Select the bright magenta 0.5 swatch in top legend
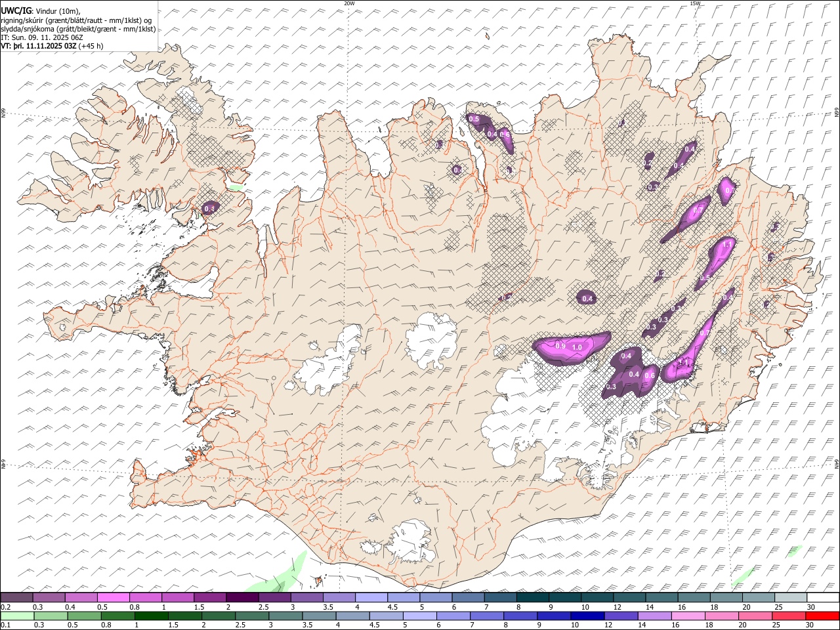840x630 pixels. point(114,598)
